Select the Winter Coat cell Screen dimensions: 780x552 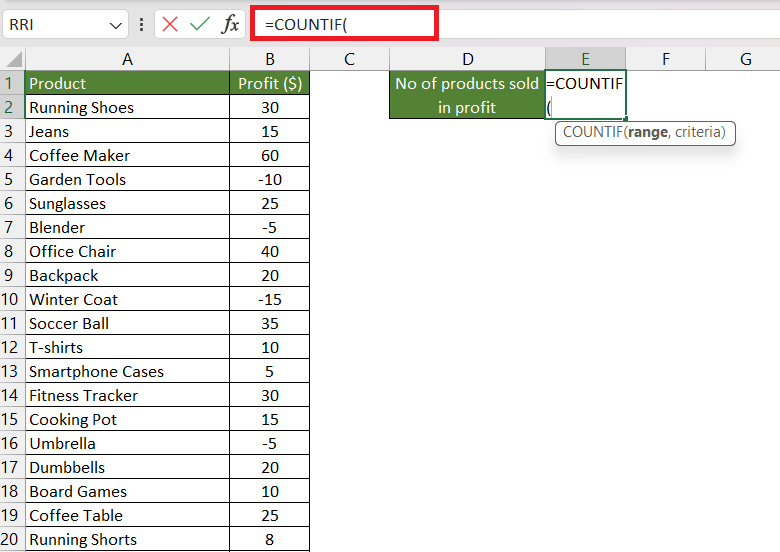point(127,299)
